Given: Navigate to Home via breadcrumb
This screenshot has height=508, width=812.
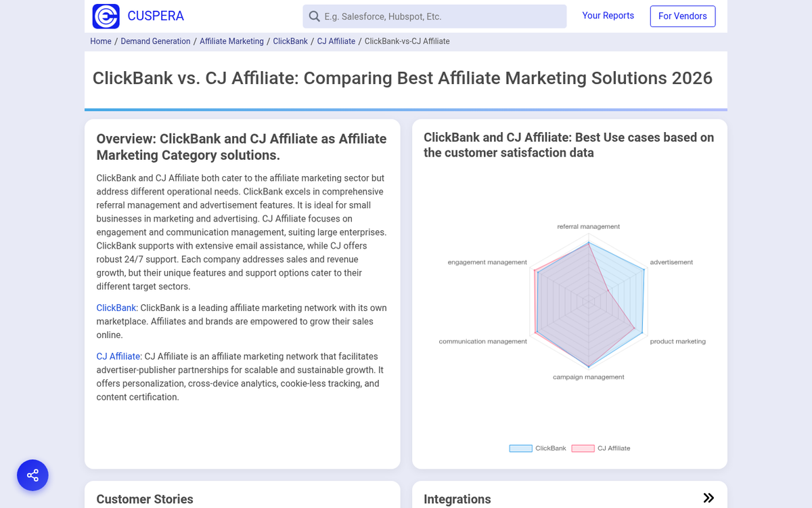Looking at the screenshot, I should coord(101,41).
